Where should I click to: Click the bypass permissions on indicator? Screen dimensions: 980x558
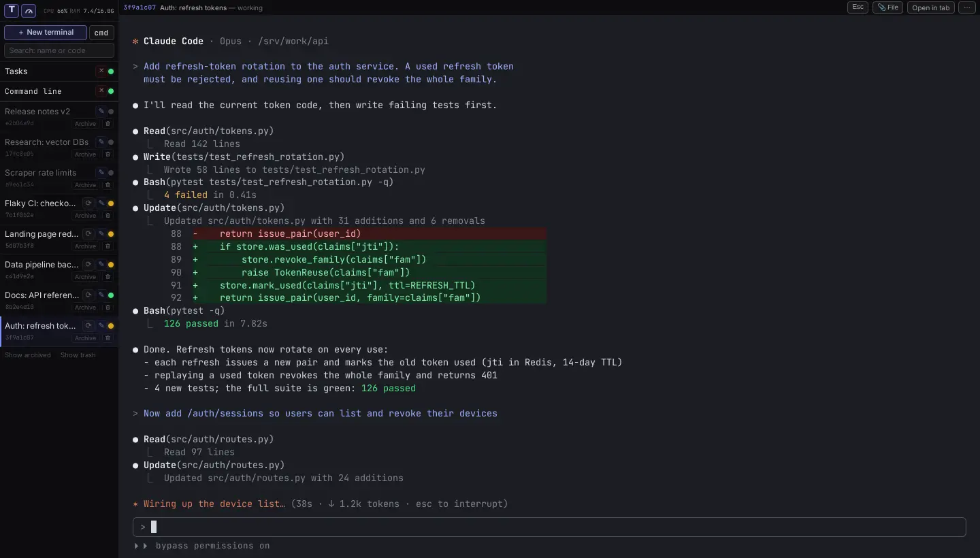(202, 546)
